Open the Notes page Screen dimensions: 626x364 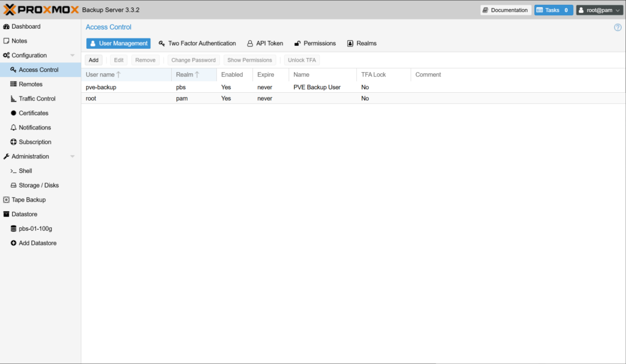19,41
